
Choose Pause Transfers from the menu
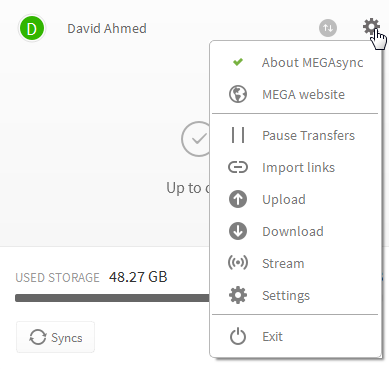295,135
